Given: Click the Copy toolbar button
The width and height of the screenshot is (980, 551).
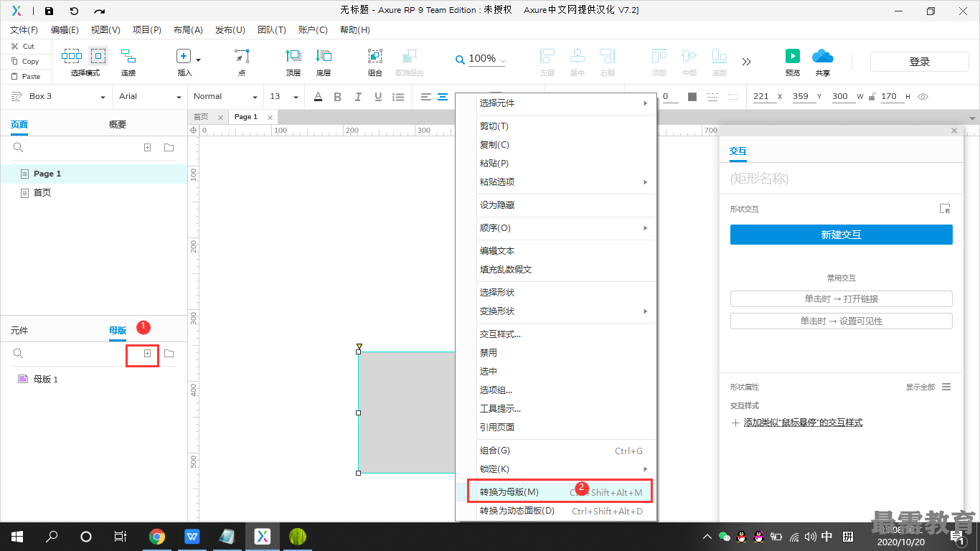Looking at the screenshot, I should (x=25, y=61).
